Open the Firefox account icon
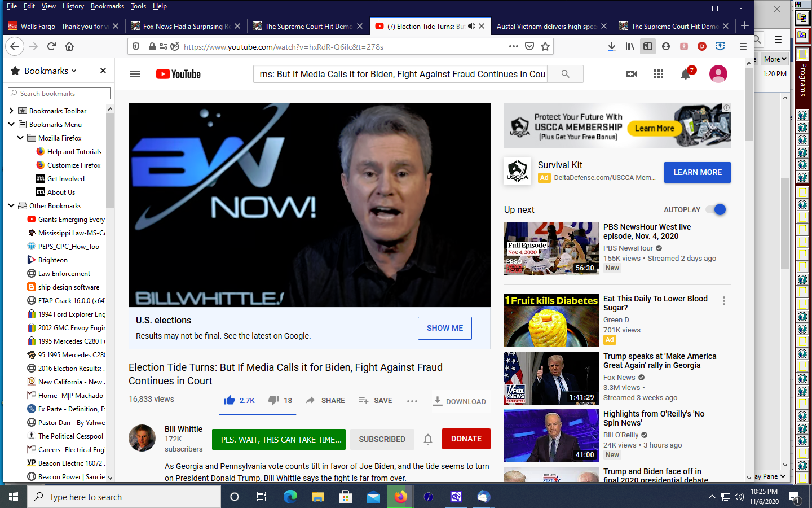Viewport: 812px width, 508px height. point(666,46)
